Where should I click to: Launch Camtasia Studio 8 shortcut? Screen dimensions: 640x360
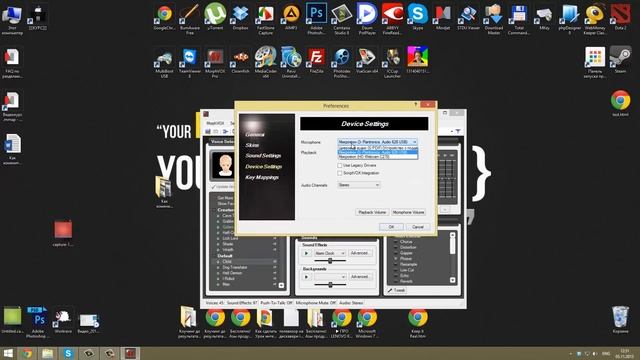[342, 19]
